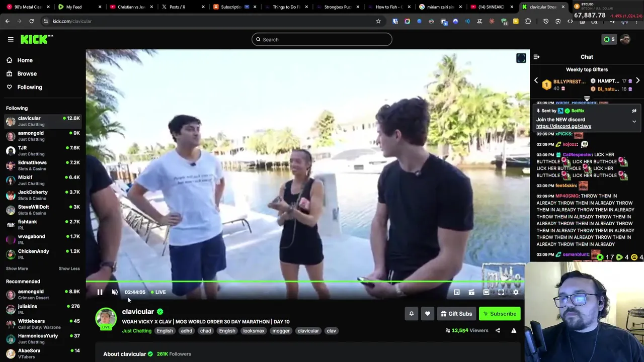The width and height of the screenshot is (644, 362).
Task: Open the browser extensions puzzle icon
Action: click(528, 21)
